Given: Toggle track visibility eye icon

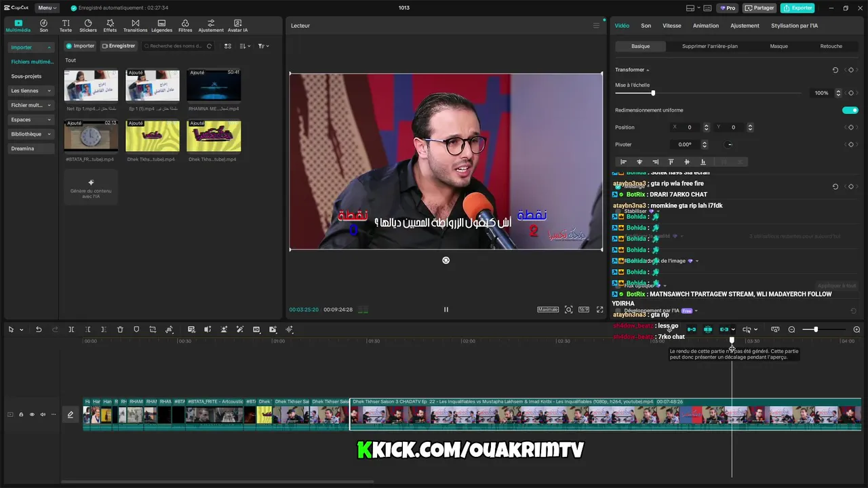Looking at the screenshot, I should [x=32, y=414].
